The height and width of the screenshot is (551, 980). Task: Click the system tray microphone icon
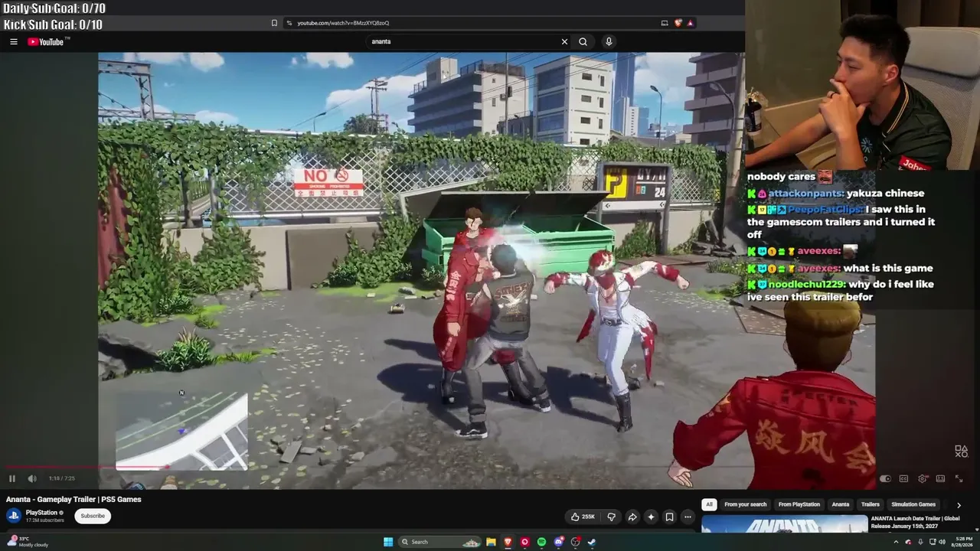tap(920, 542)
